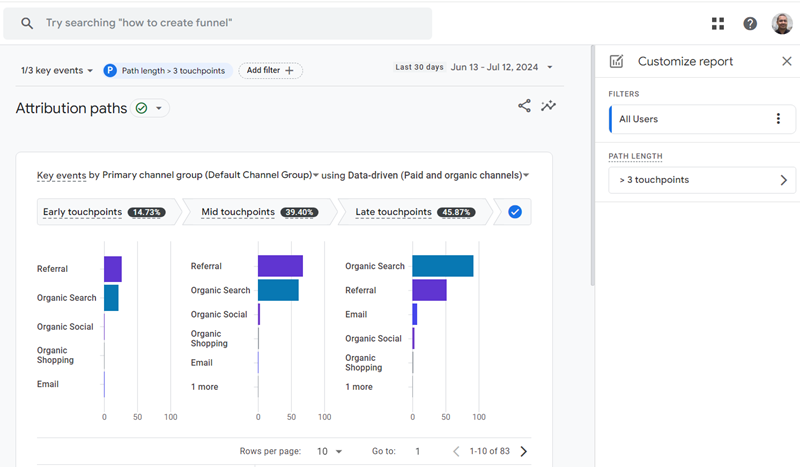Image resolution: width=800 pixels, height=467 pixels.
Task: Click the PATH LENGTH section label
Action: [635, 156]
